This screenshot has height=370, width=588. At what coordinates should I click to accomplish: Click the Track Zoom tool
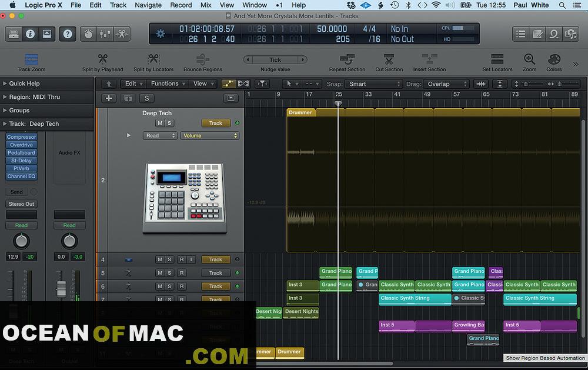pyautogui.click(x=32, y=62)
